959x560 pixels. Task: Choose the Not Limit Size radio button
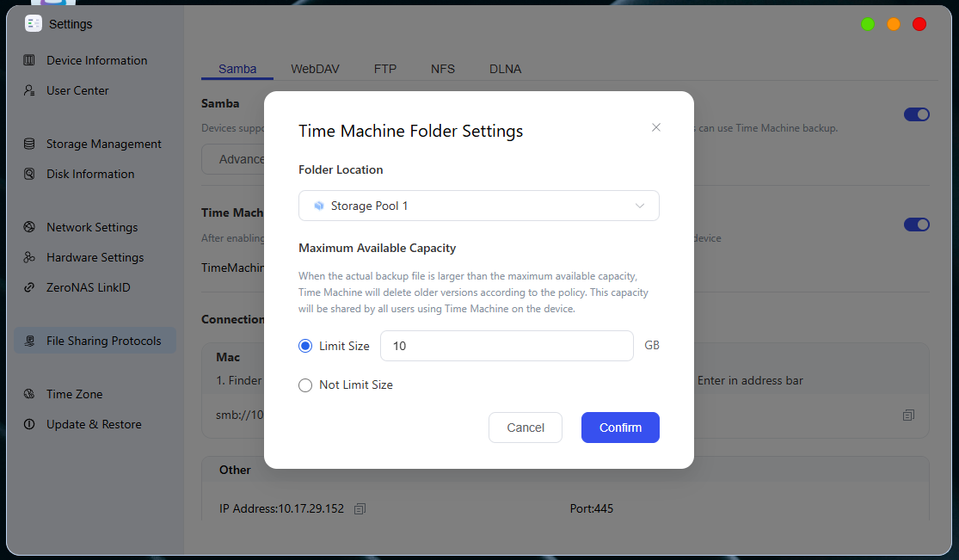pyautogui.click(x=305, y=385)
